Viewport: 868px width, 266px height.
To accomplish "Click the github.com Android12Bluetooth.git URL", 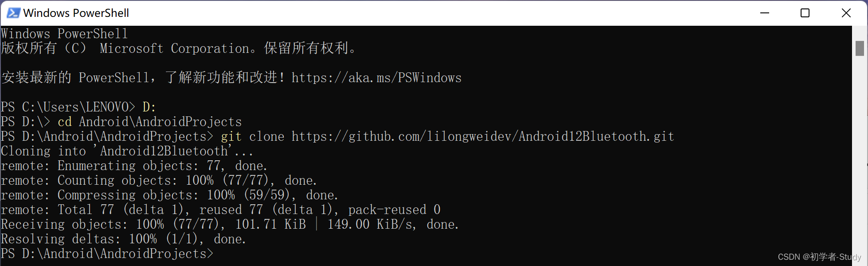I will point(483,136).
